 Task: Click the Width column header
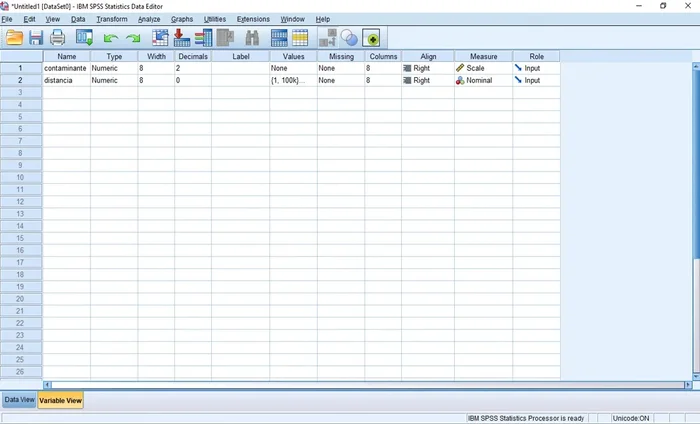coord(156,56)
